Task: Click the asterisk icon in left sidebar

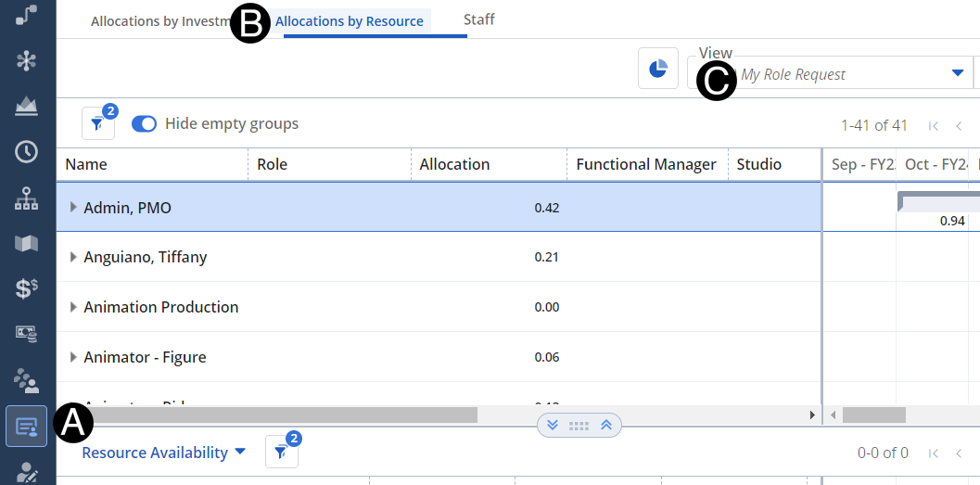Action: [x=27, y=61]
